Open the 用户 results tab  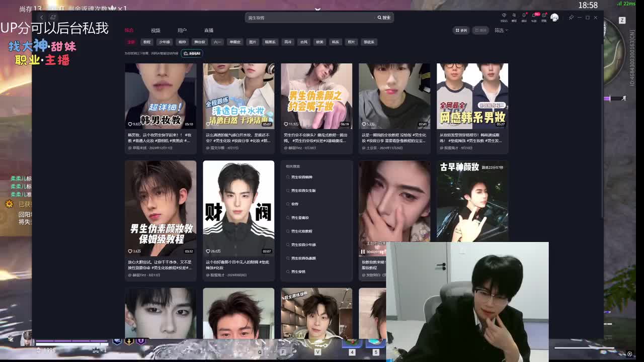(182, 30)
